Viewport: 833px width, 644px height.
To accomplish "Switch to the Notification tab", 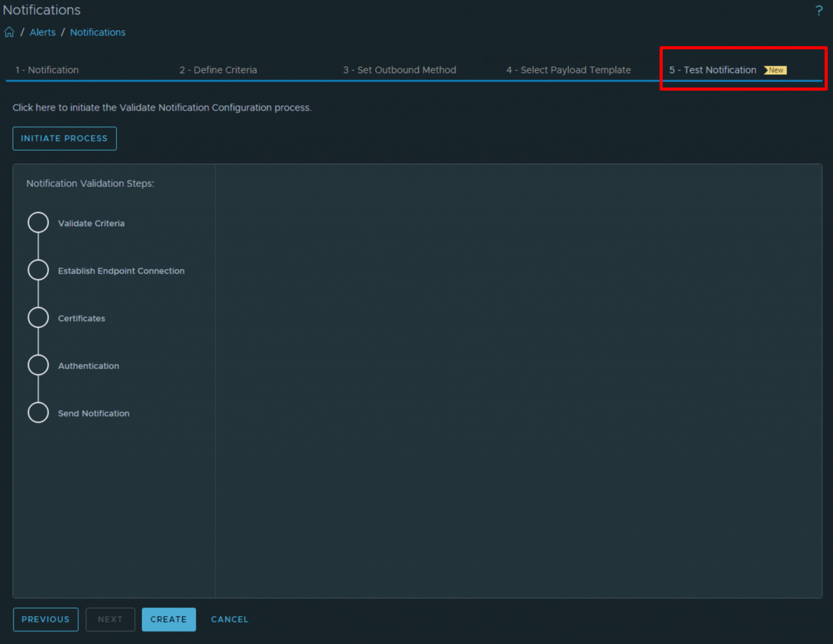I will (x=47, y=70).
